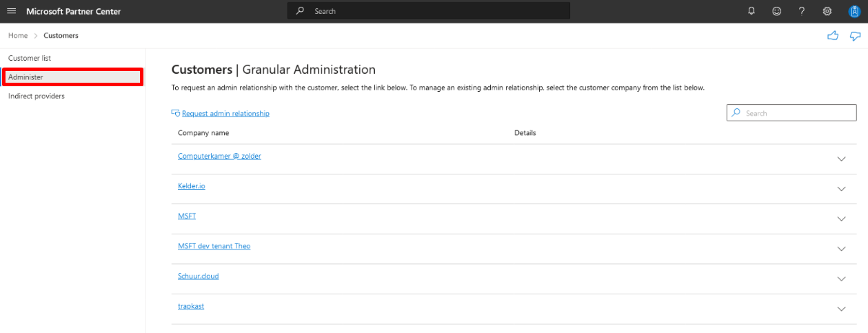Open the settings gear icon
Screen dimensions: 868x333
(x=827, y=11)
